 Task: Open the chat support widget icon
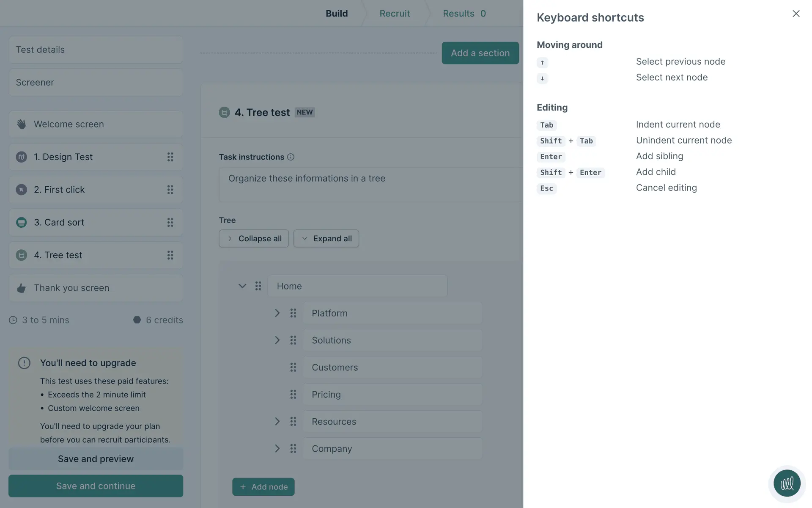[786, 483]
